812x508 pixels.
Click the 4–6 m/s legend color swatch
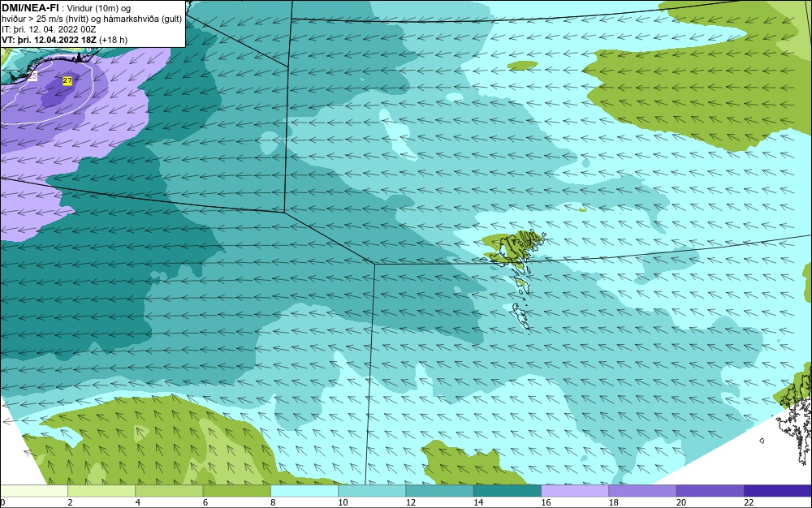click(169, 491)
